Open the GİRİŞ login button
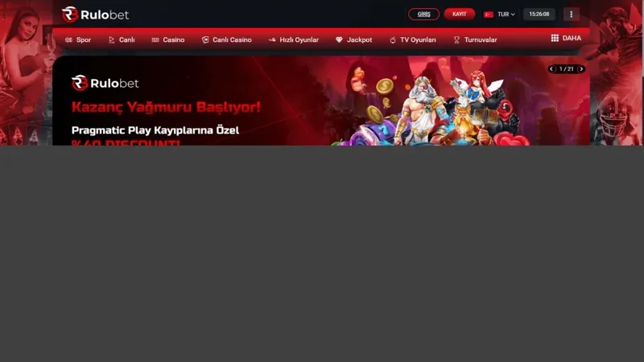644x362 pixels. pyautogui.click(x=423, y=14)
